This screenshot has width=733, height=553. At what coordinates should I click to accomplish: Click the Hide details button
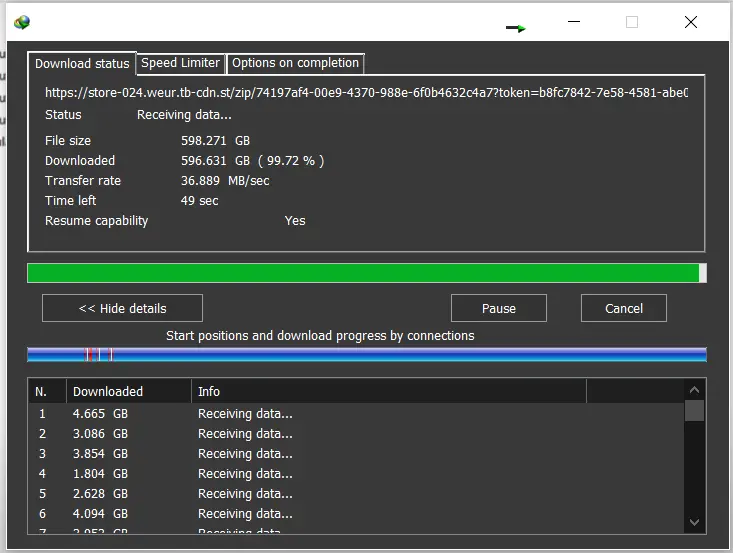(122, 308)
